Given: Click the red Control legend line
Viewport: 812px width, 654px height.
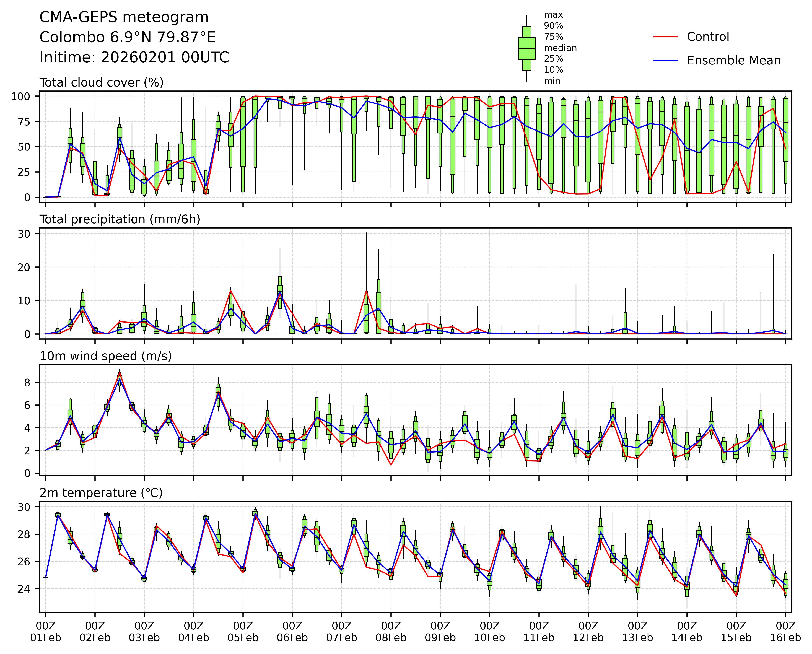Looking at the screenshot, I should [665, 37].
